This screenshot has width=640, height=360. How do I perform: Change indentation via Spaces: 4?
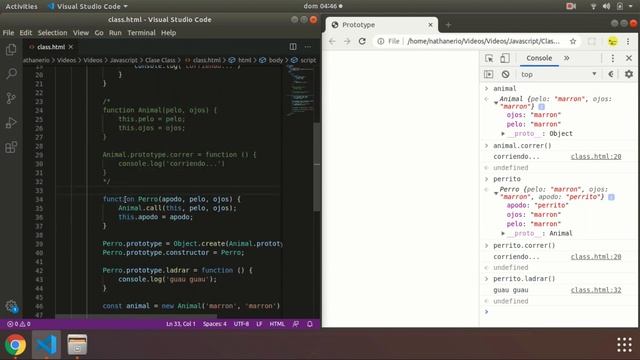coord(215,324)
